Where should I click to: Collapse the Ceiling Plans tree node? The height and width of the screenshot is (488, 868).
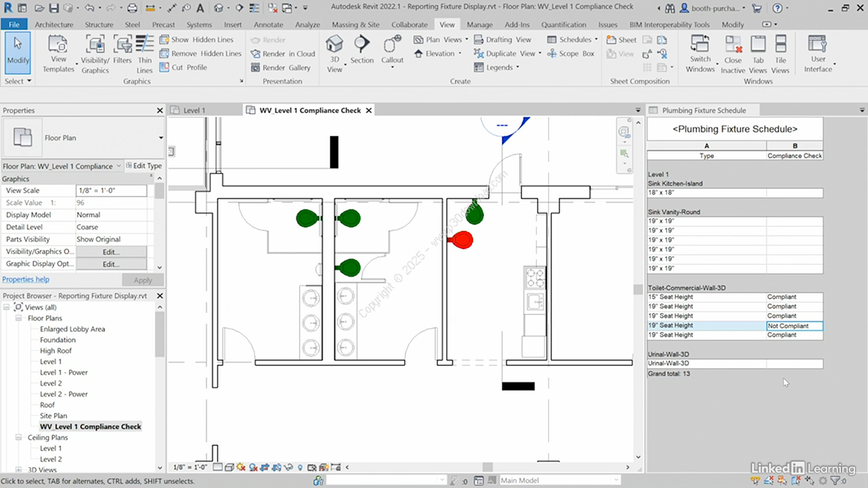(x=20, y=437)
